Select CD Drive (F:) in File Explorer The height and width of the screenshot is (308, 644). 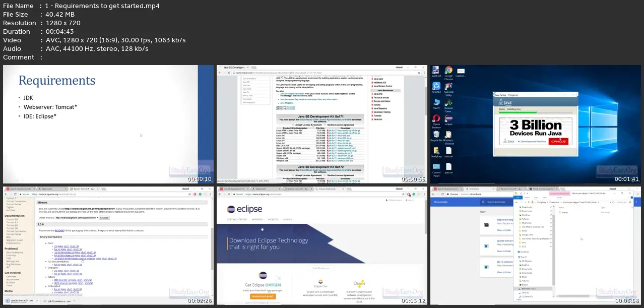click(x=526, y=296)
